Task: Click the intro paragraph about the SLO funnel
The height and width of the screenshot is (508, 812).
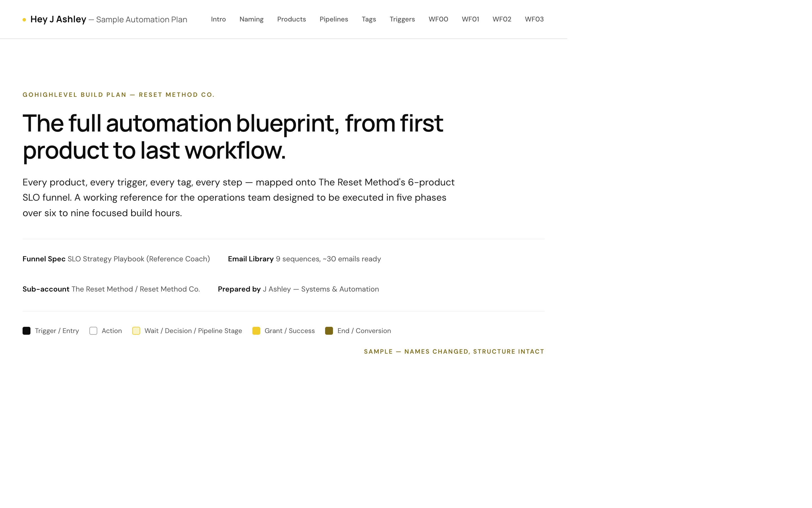Action: pyautogui.click(x=239, y=198)
